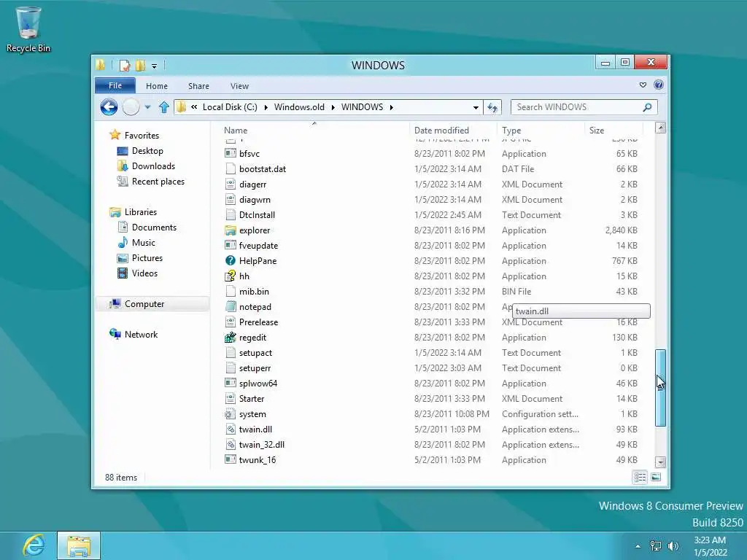Open the Videos library
Viewport: 747px width, 560px height.
pos(144,273)
